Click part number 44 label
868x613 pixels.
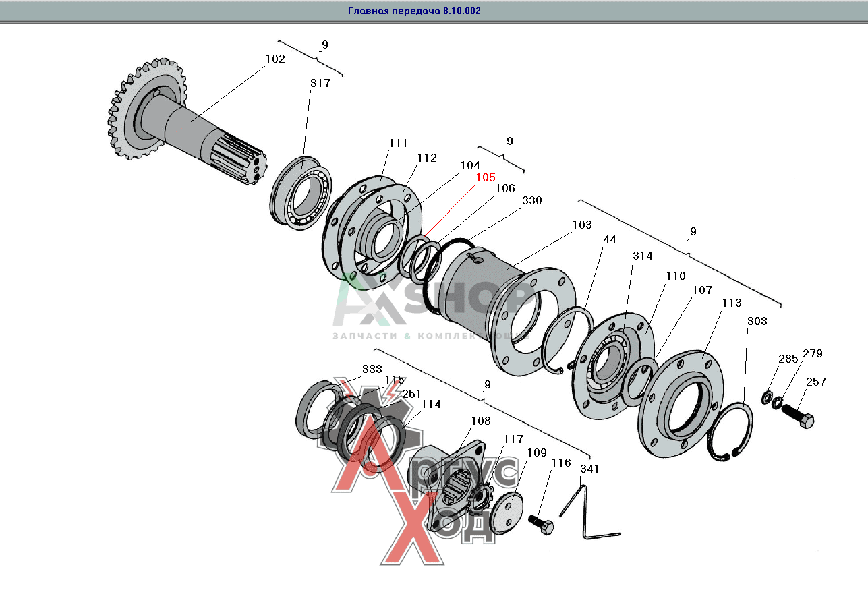pyautogui.click(x=609, y=239)
